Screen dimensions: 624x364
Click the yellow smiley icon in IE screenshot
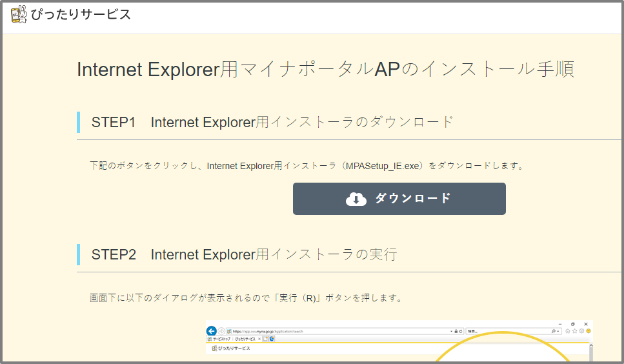click(x=588, y=331)
